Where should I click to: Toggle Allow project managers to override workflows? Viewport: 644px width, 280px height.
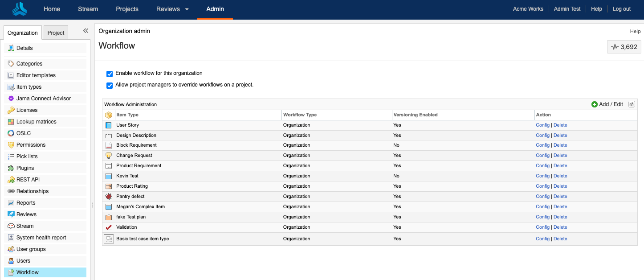coord(110,85)
